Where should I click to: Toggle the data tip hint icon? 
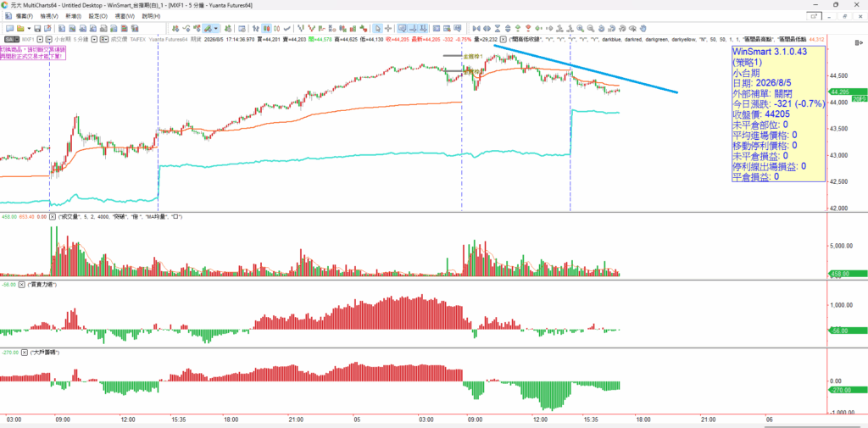click(x=401, y=28)
